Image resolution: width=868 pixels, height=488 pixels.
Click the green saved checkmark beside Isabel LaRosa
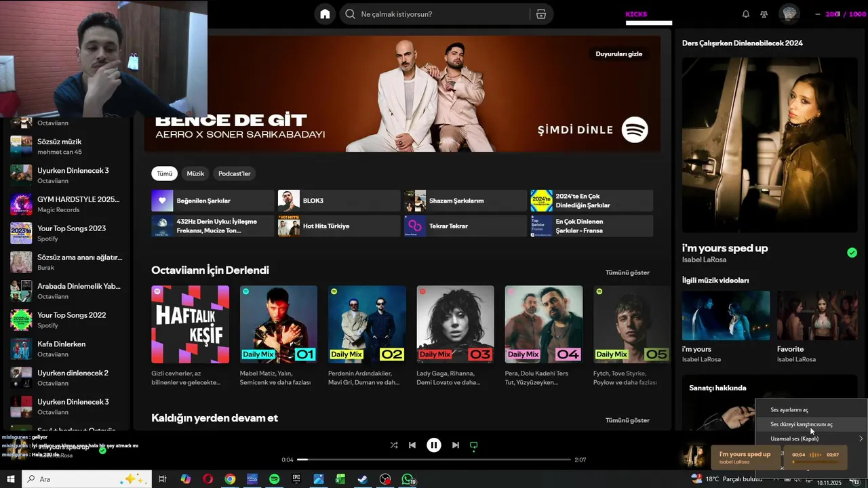pyautogui.click(x=852, y=253)
